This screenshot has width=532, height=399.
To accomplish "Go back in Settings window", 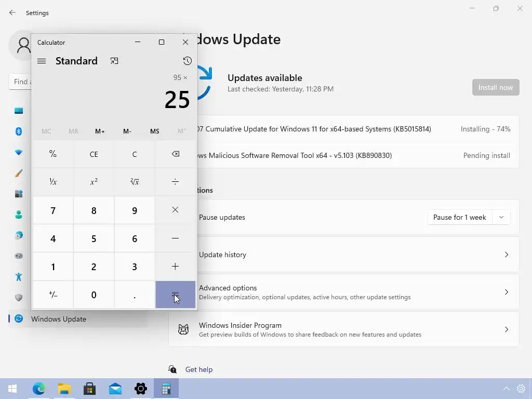I will pos(12,12).
